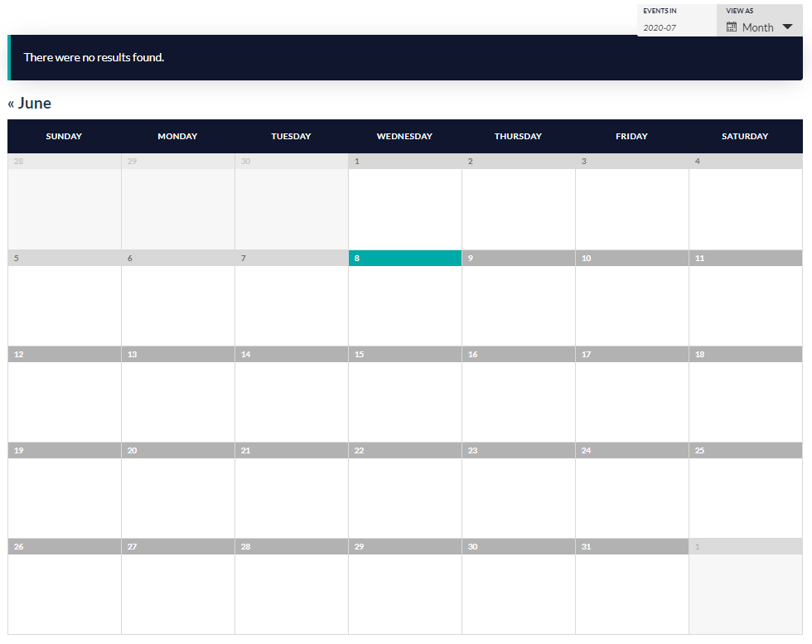Select day number 9 on the calendar
The image size is (812, 644).
tap(471, 258)
